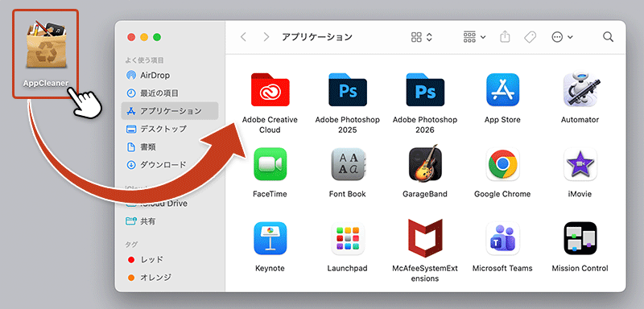Select the iMovie app icon
The width and height of the screenshot is (644, 309).
(x=580, y=164)
